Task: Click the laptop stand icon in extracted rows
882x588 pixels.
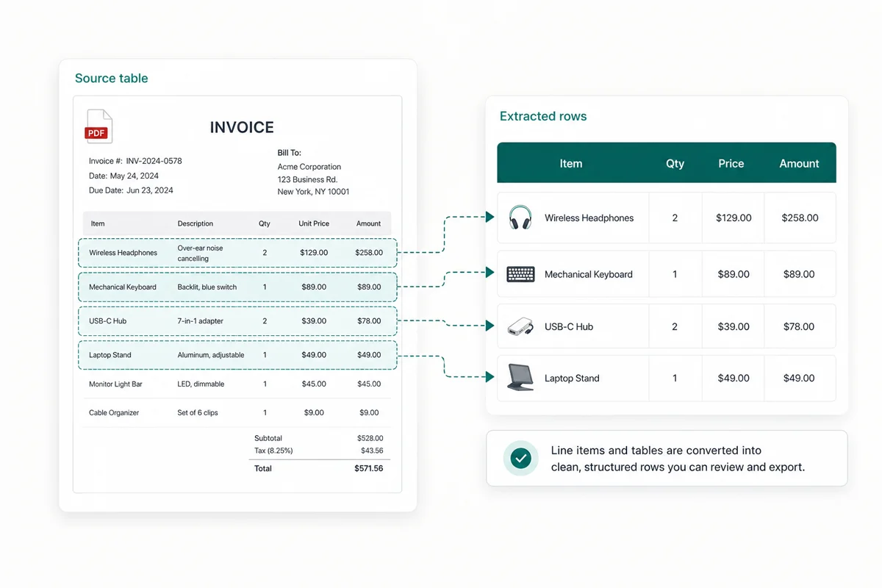Action: [520, 378]
